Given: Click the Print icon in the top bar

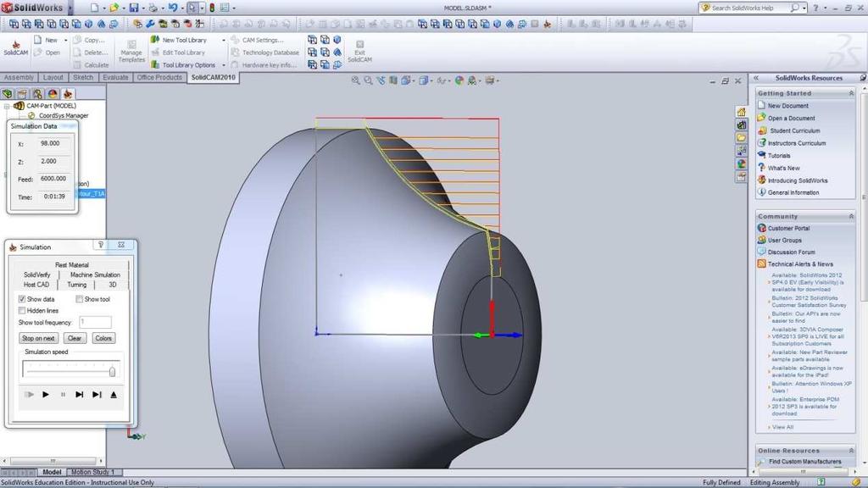Looking at the screenshot, I should [153, 8].
